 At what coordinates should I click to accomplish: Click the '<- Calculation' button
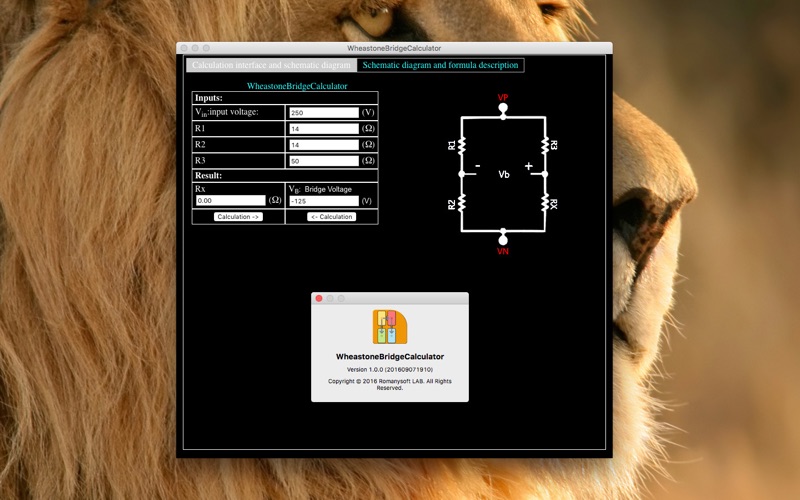332,217
